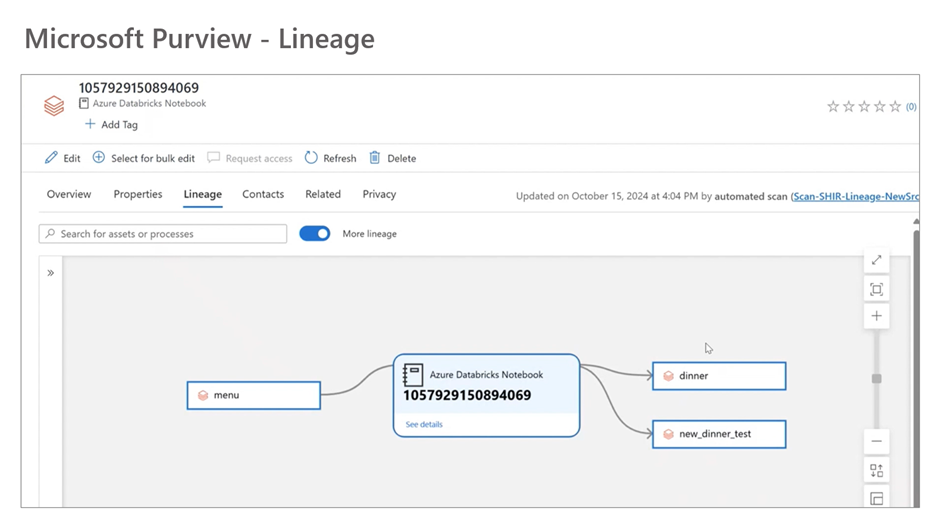Open the Related tab
Screen dimensions: 940x528
click(323, 194)
